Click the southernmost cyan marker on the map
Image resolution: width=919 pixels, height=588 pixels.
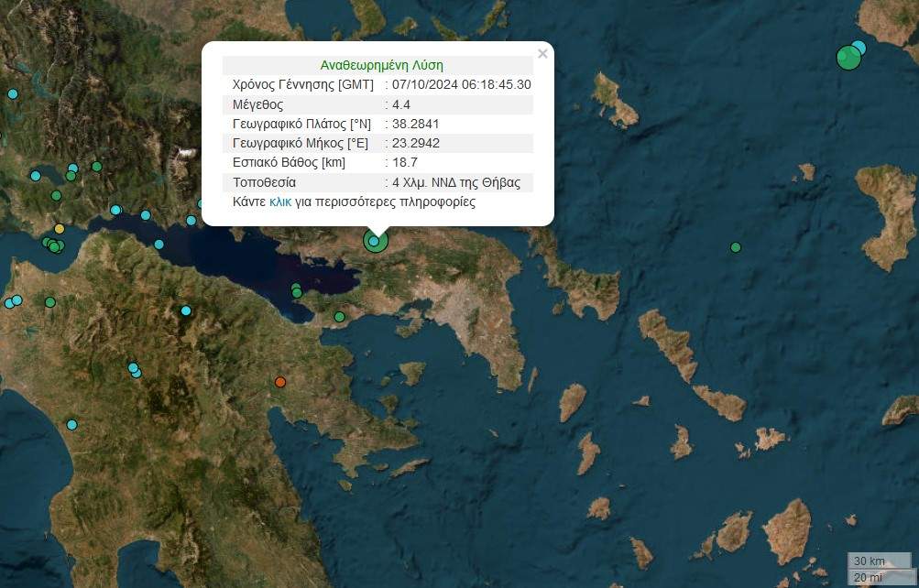(x=71, y=424)
